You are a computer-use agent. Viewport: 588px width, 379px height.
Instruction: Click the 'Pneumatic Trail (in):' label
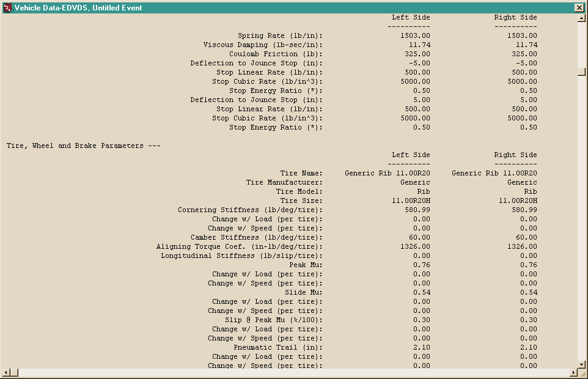coord(278,347)
